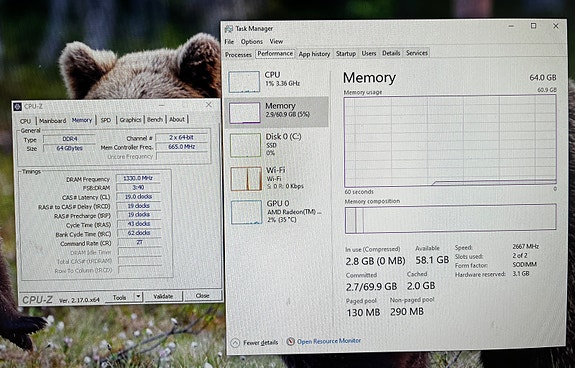575x368 pixels.
Task: Click the Fewer details chevron icon
Action: pyautogui.click(x=235, y=343)
